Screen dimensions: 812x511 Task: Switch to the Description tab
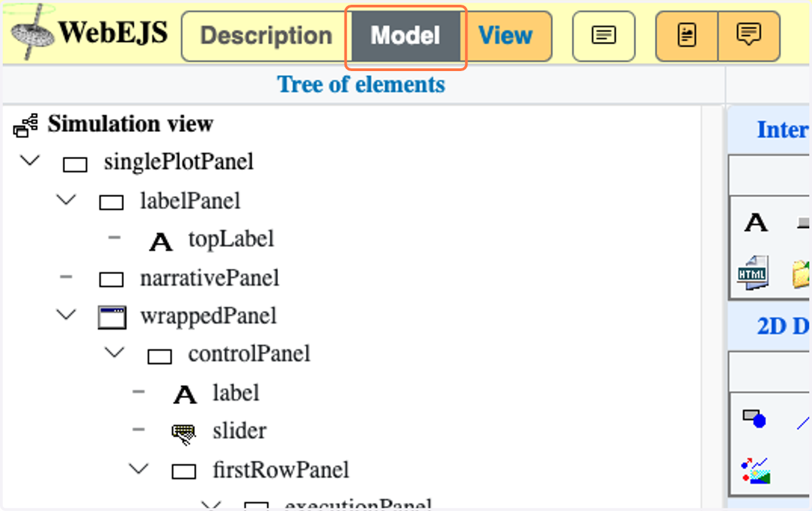[x=267, y=36]
